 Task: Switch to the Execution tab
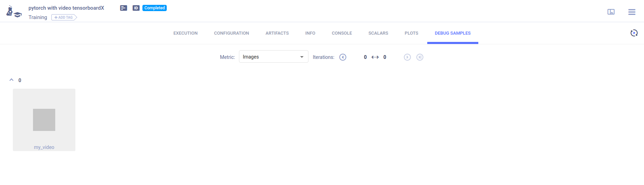(185, 33)
